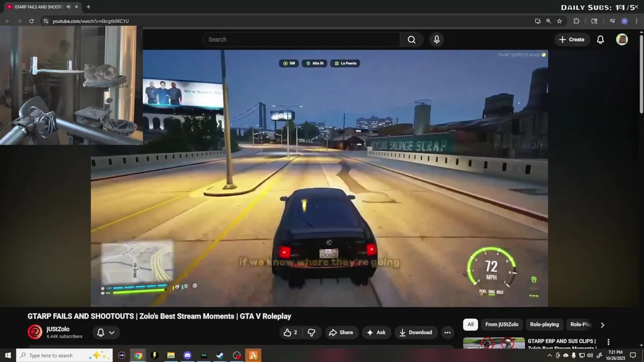Go forward in Chrome
The width and height of the screenshot is (644, 362).
tap(19, 21)
